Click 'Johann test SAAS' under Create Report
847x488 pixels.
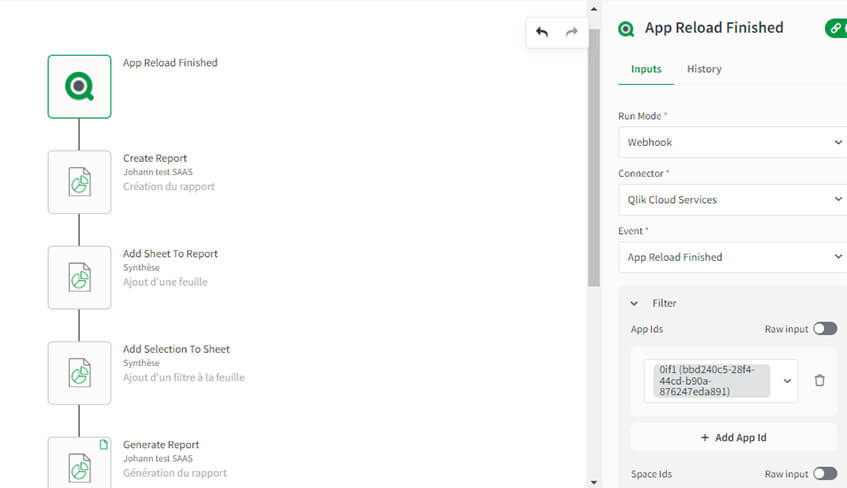point(158,172)
